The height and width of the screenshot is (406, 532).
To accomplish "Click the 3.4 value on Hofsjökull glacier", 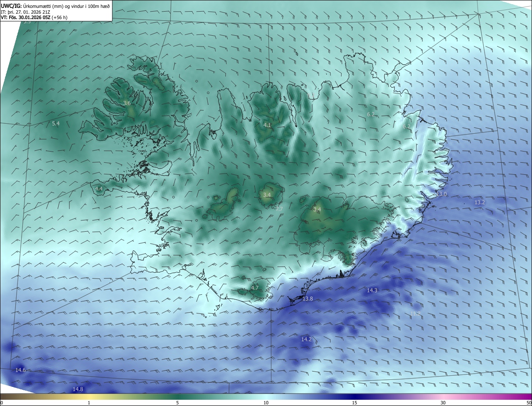I will 267,195.
